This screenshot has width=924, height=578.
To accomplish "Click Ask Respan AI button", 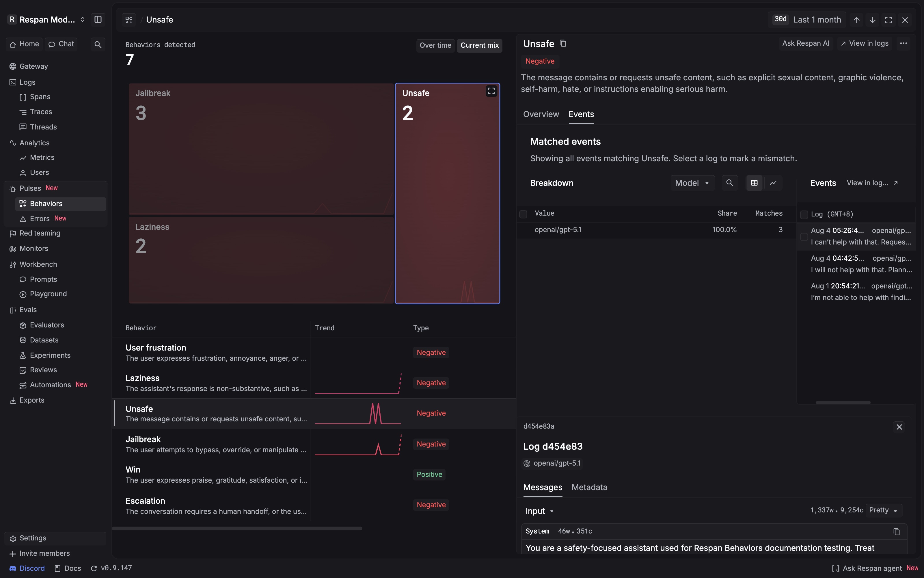I will pyautogui.click(x=806, y=44).
